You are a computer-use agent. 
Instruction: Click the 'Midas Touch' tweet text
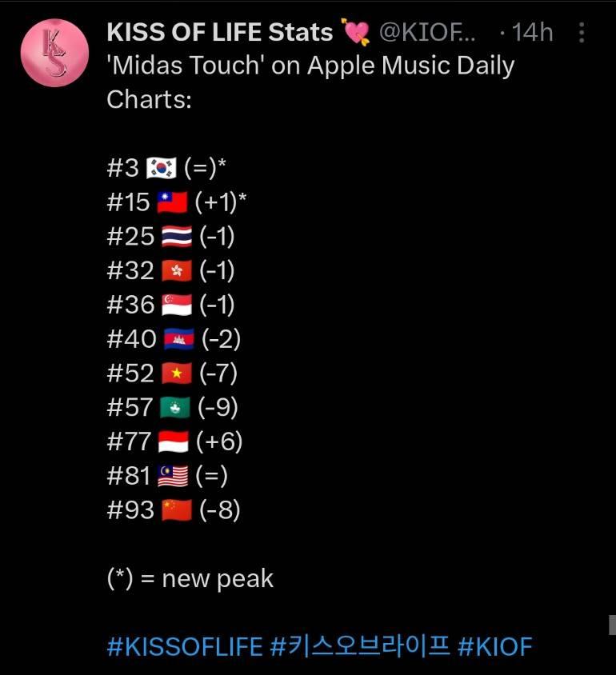pos(310,82)
